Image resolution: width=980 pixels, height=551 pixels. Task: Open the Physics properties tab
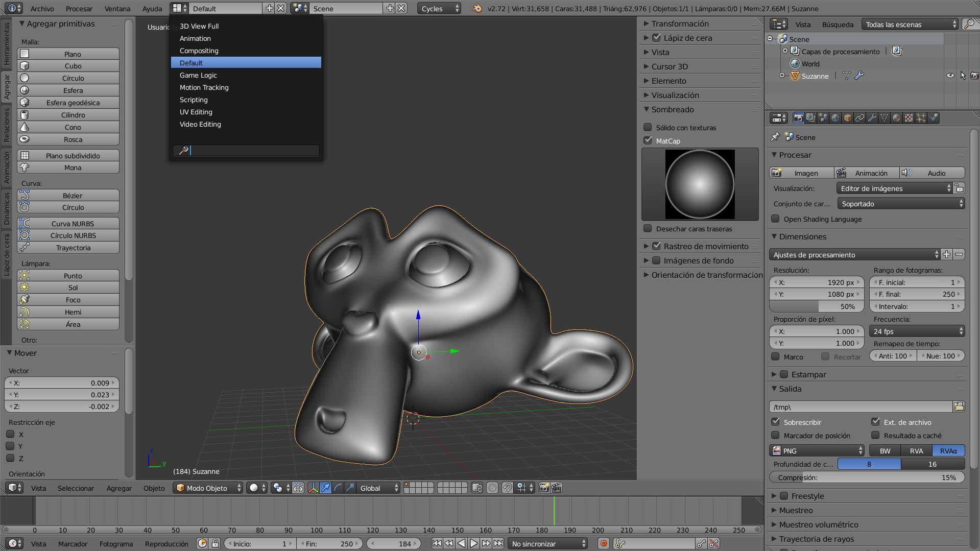933,118
